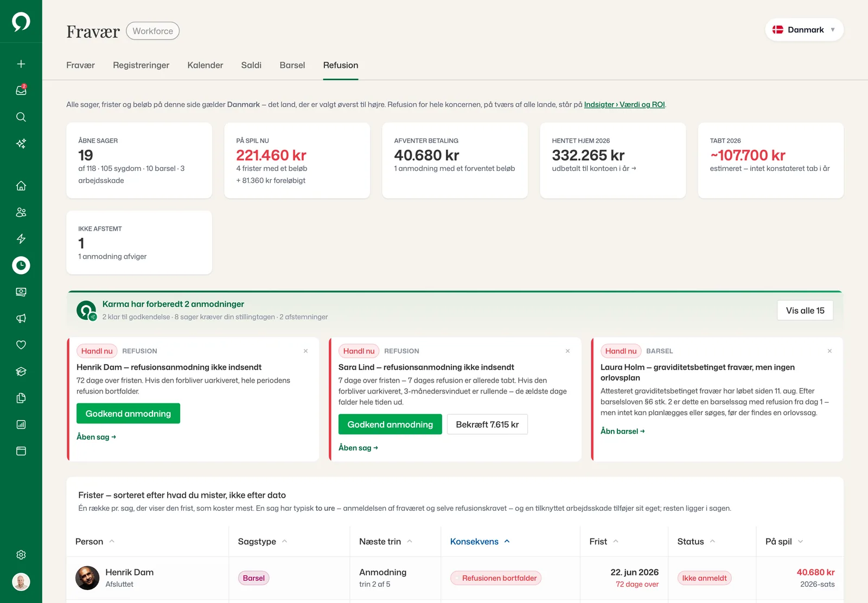Open the Åbn barsel link
The width and height of the screenshot is (868, 603).
pos(623,431)
